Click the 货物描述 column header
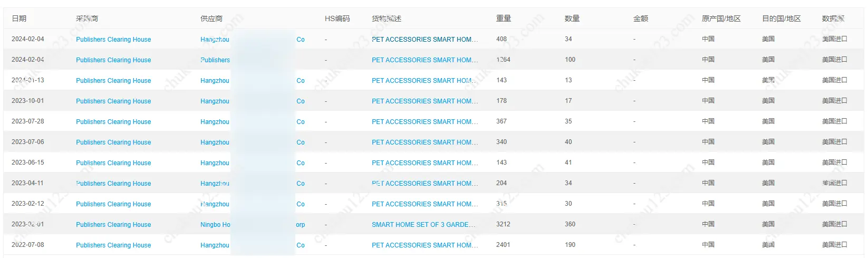The image size is (868, 258). click(x=386, y=18)
